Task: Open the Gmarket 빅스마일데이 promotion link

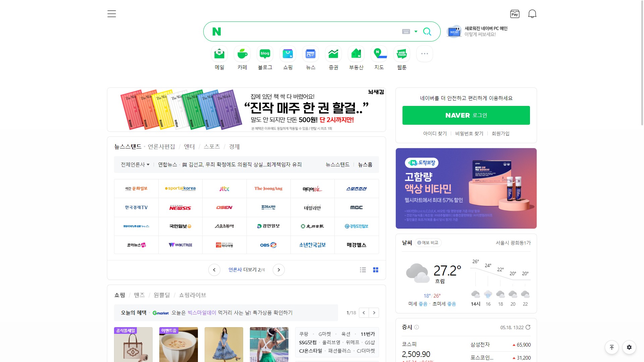Action: point(222,313)
